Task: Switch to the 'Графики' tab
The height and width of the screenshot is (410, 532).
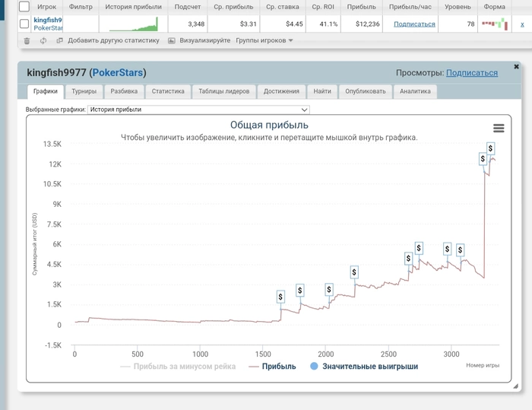Action: click(46, 91)
